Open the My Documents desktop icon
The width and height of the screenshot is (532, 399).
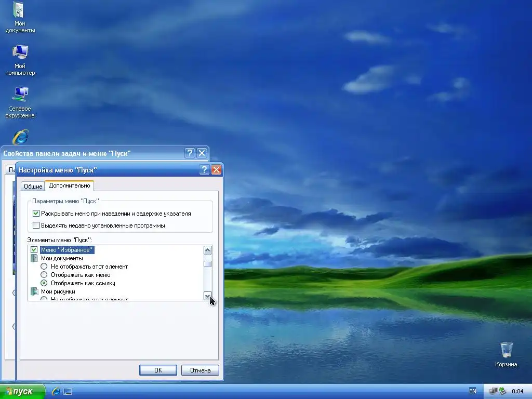20,17
